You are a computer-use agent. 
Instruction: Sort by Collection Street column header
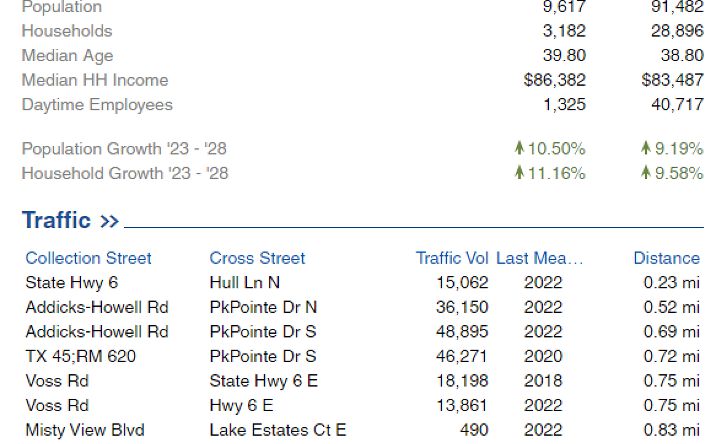point(88,258)
